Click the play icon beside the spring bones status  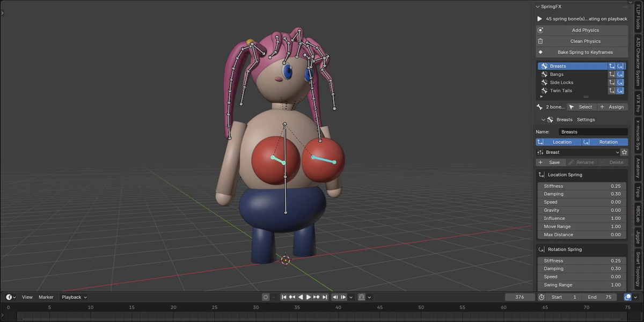(540, 19)
